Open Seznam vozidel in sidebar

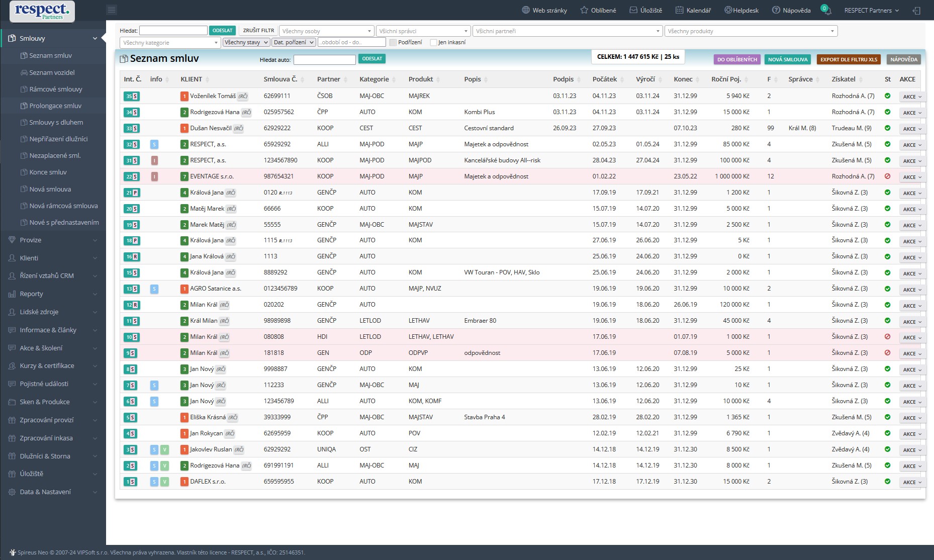pos(52,72)
